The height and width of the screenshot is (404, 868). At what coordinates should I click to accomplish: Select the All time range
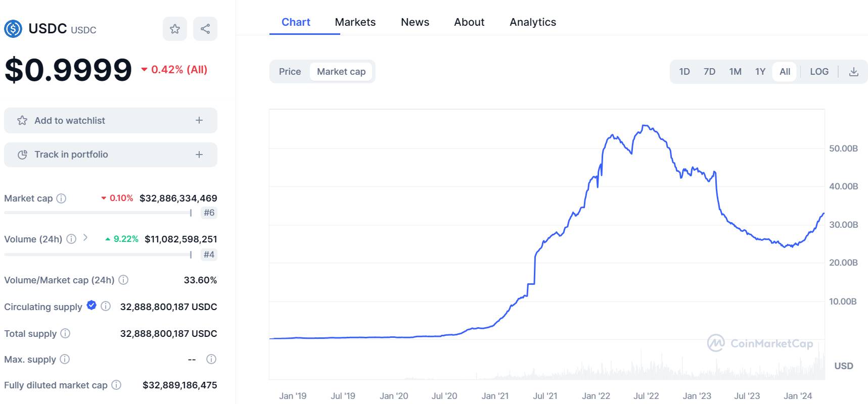(x=785, y=72)
